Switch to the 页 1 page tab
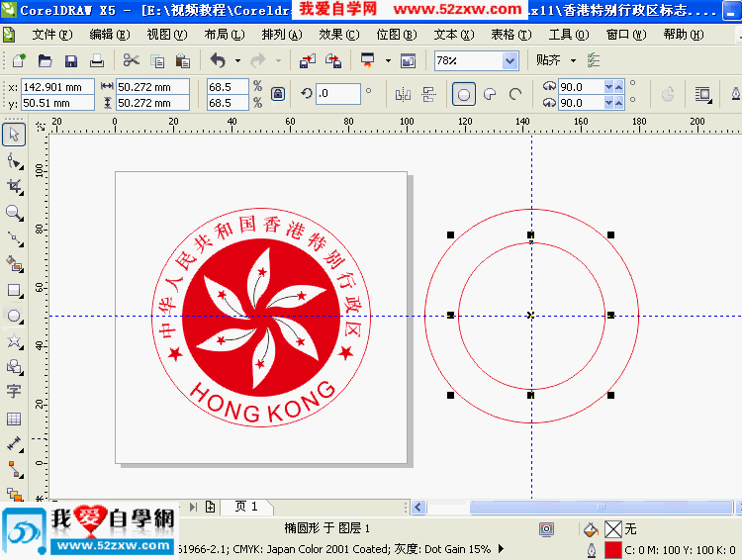 (246, 507)
